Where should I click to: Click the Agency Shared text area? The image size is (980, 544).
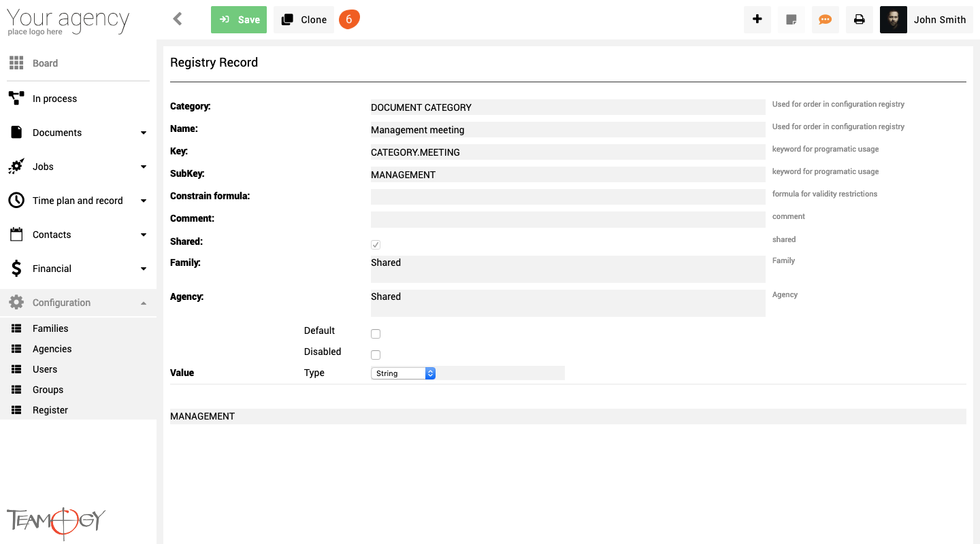pos(568,303)
